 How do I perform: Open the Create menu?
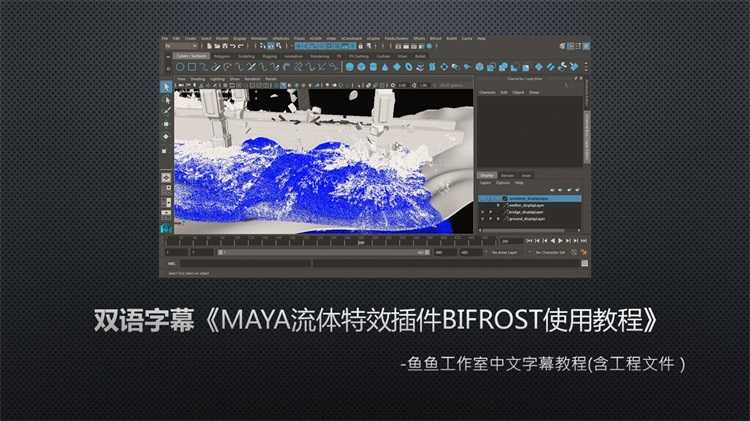tap(190, 38)
